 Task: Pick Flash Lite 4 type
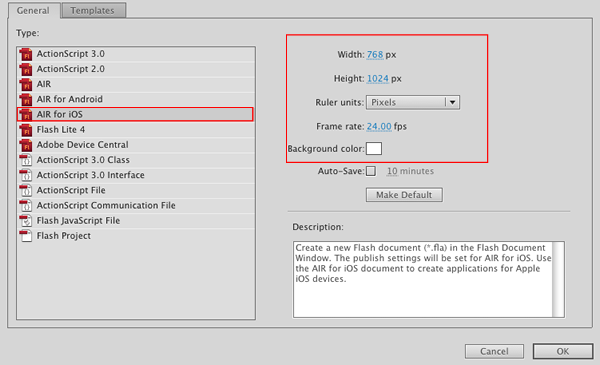[x=136, y=130]
